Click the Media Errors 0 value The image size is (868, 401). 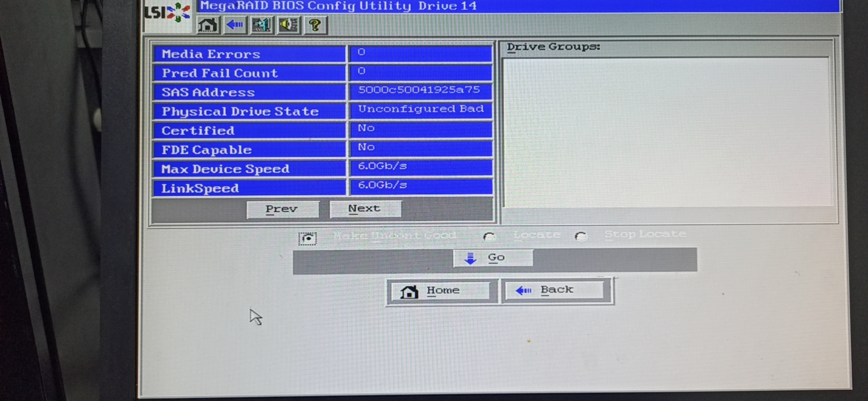pyautogui.click(x=361, y=52)
